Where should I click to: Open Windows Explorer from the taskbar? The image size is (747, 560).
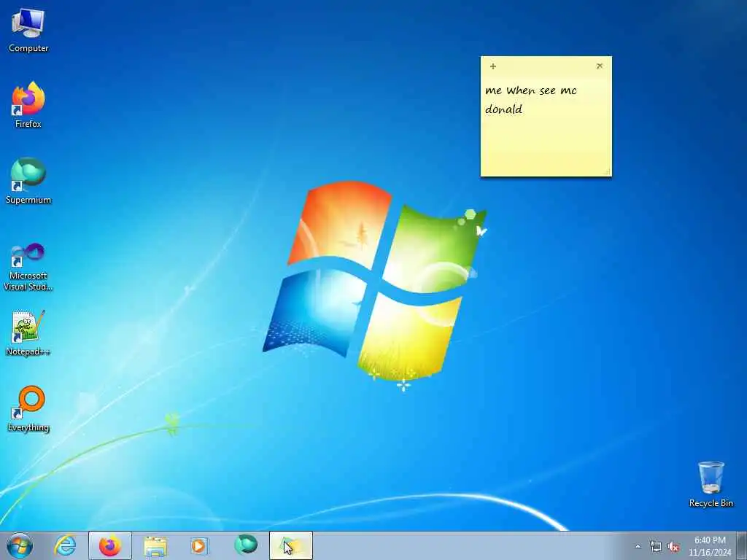click(155, 545)
